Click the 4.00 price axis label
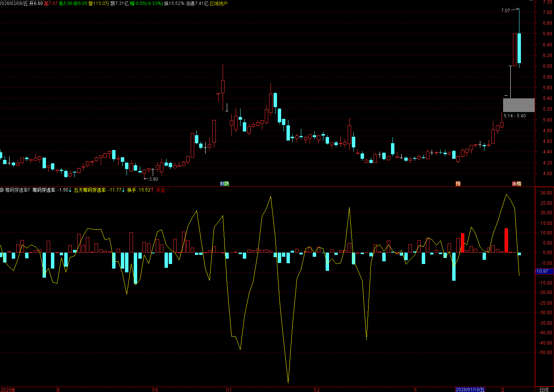554x392 pixels. 548,174
